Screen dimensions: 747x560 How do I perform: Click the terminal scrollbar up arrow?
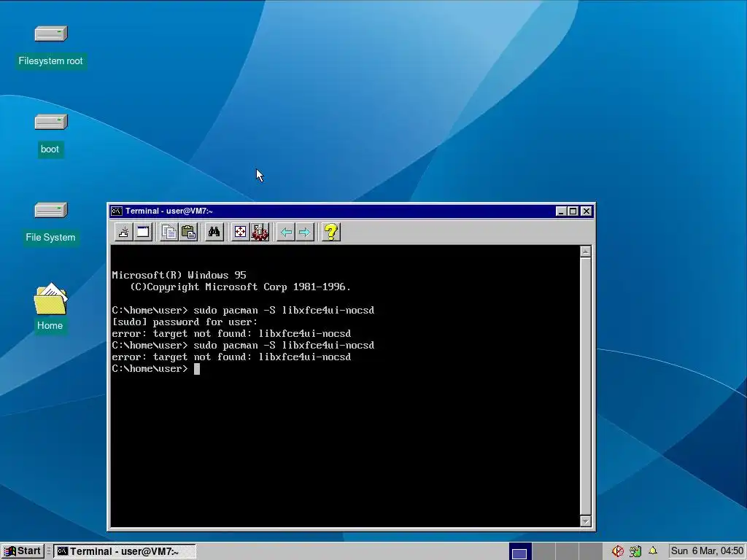pyautogui.click(x=586, y=252)
